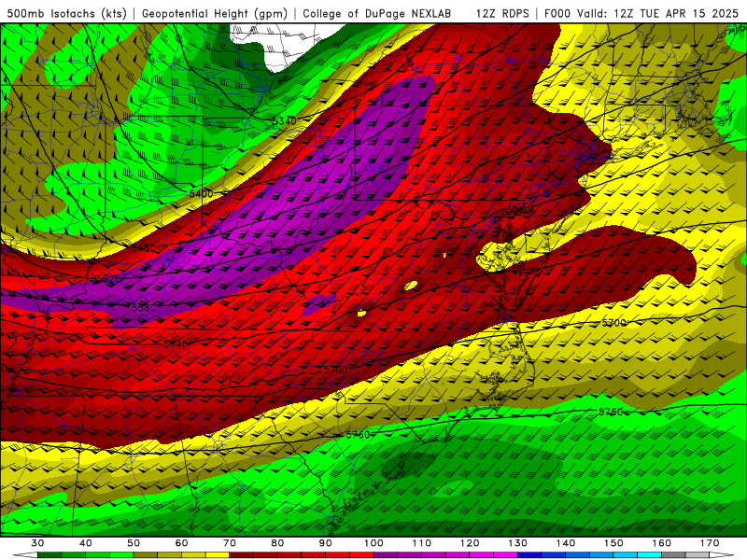
Task: Click the 70 value on the color scale
Action: tap(230, 543)
